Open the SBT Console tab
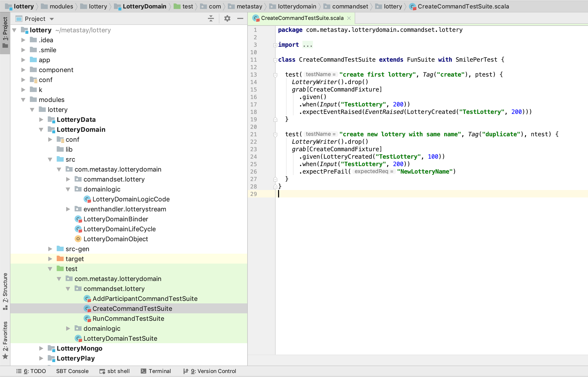588x377 pixels. tap(72, 371)
